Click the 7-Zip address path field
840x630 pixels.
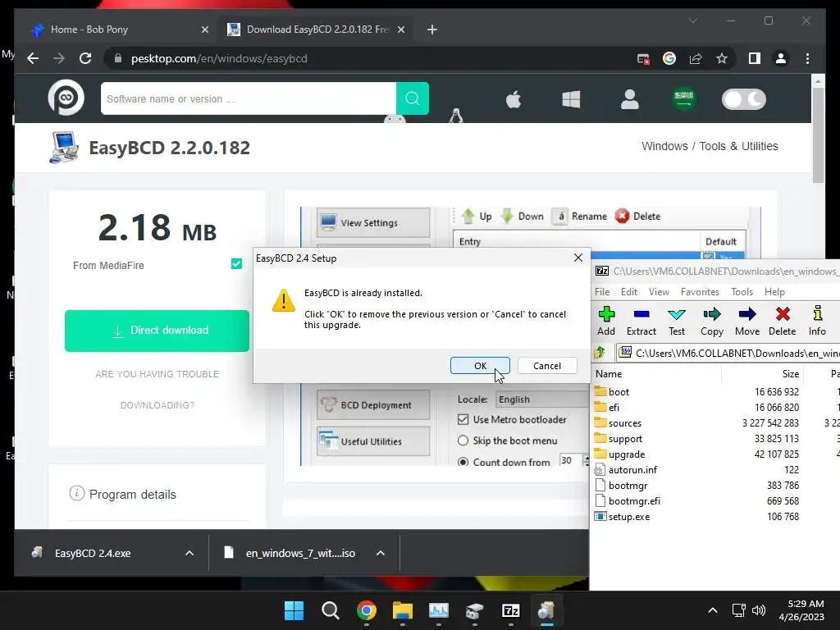point(728,353)
